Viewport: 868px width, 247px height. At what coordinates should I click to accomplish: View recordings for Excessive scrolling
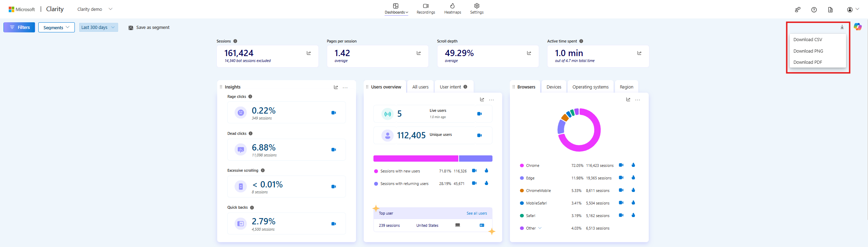(333, 186)
